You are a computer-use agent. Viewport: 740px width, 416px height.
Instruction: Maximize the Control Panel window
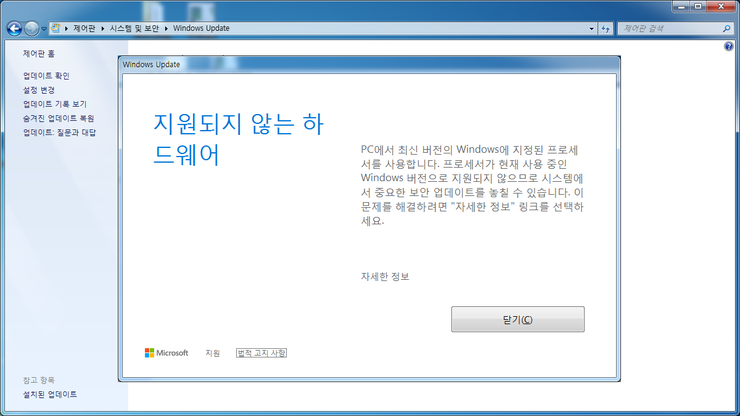coord(698,6)
